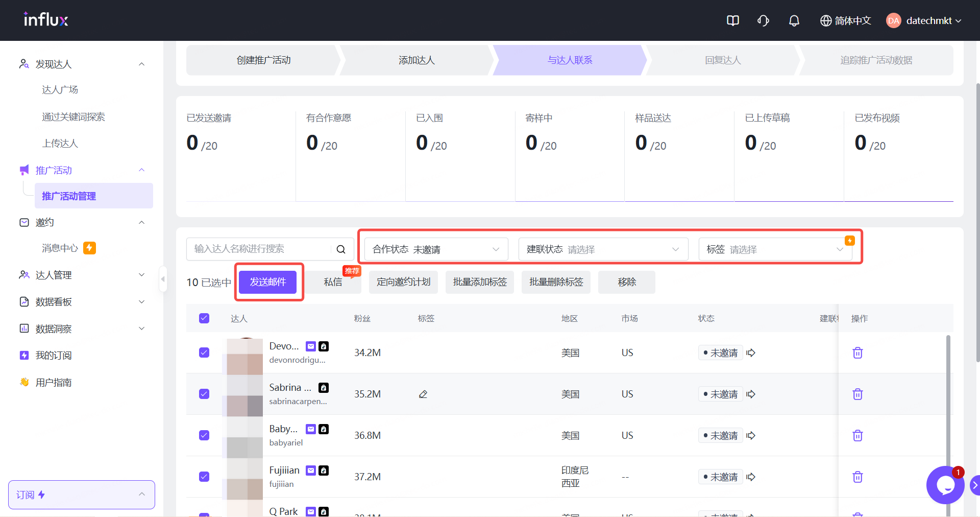Uncheck the Fujiiian row checkbox
Viewport: 980px width, 517px height.
204,477
